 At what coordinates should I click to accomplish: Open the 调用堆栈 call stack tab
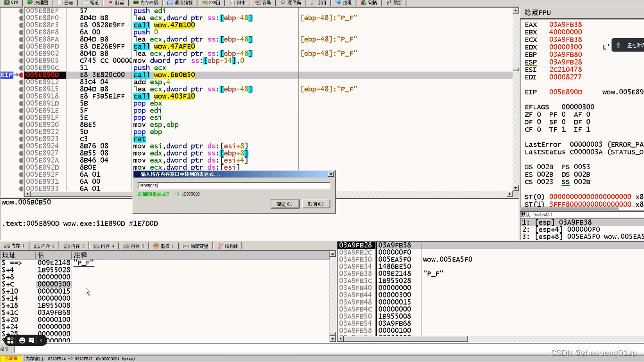point(179,2)
